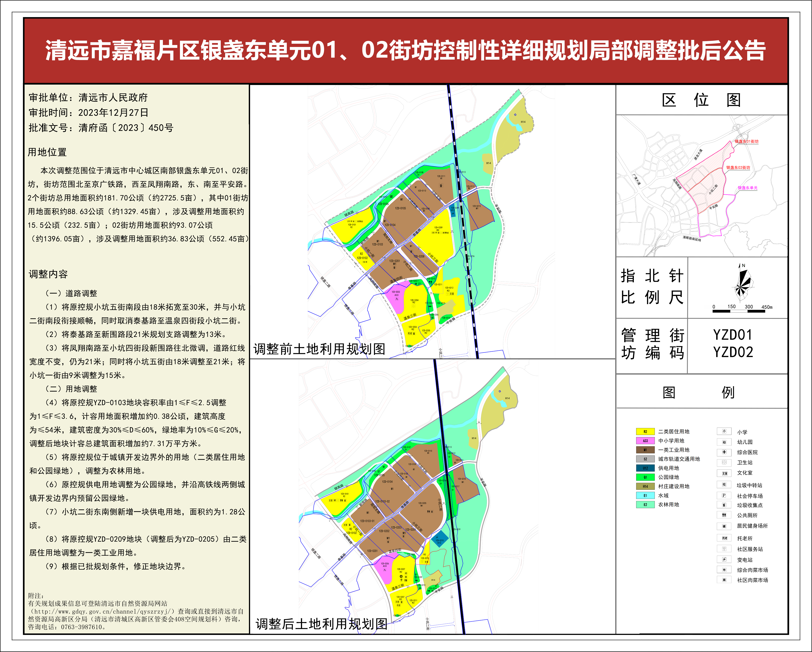
Task: Click the magenta 银盏东单元 label
Action: (748, 188)
